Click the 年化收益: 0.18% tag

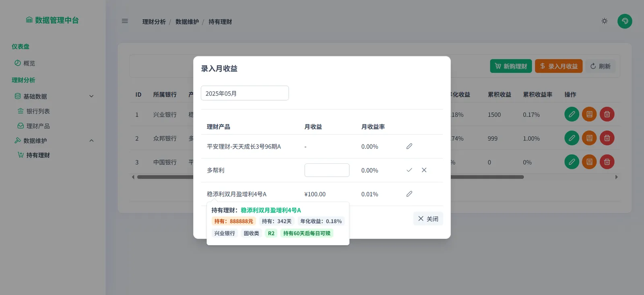click(x=321, y=221)
